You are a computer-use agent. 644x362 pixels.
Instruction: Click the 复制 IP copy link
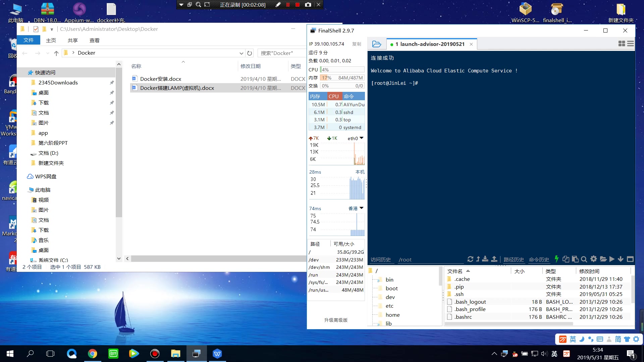click(357, 44)
